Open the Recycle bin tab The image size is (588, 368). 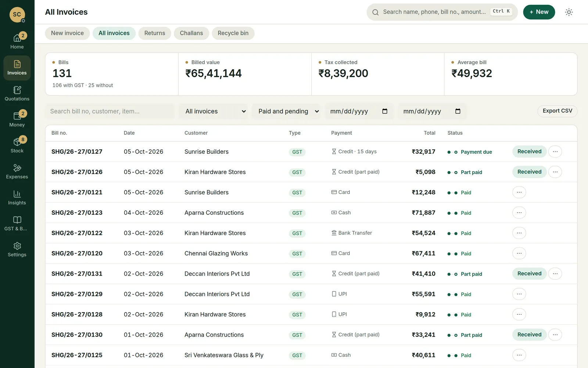pyautogui.click(x=233, y=33)
